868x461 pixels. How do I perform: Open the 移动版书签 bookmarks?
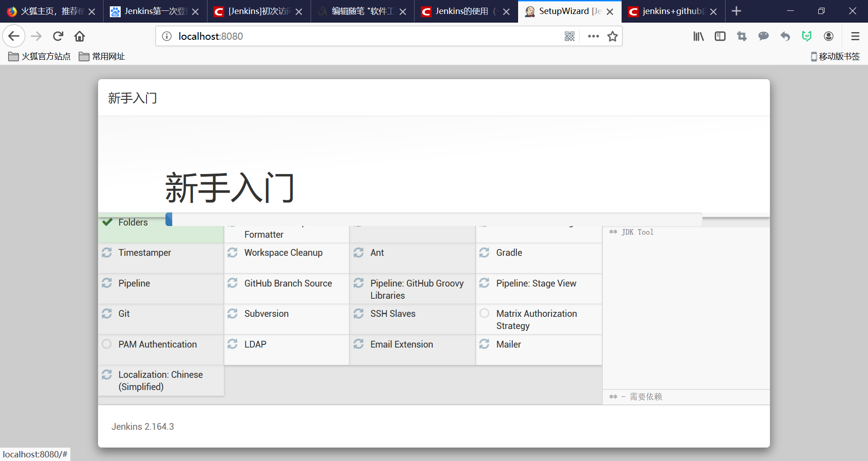[835, 56]
